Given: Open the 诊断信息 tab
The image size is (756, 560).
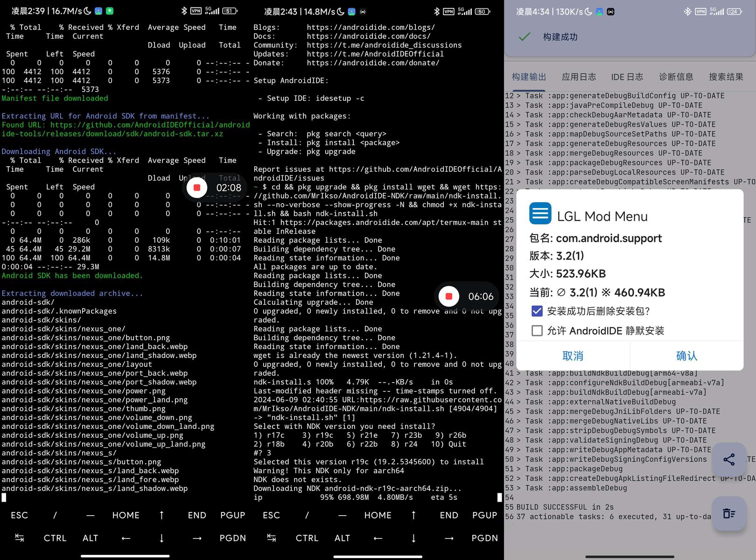Looking at the screenshot, I should point(676,77).
